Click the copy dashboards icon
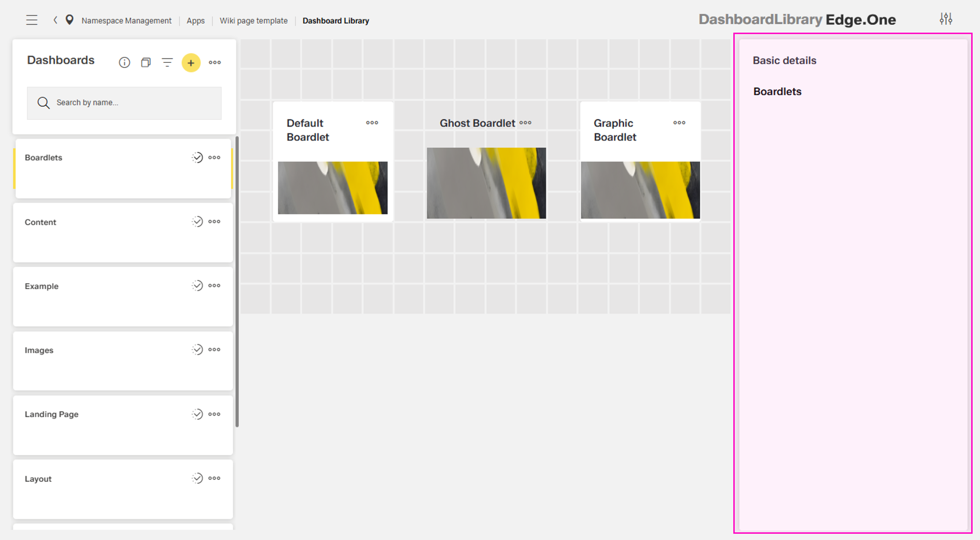Image resolution: width=980 pixels, height=540 pixels. 146,63
